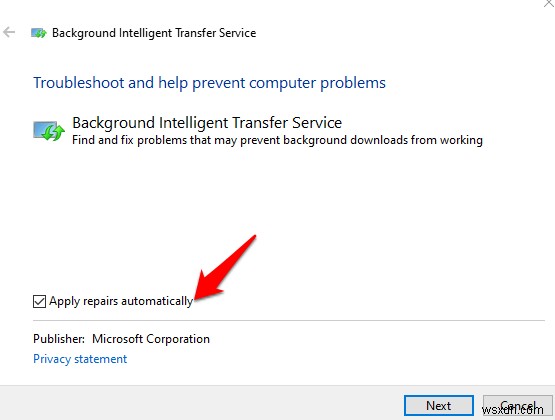This screenshot has height=420, width=555.
Task: Cancel the troubleshooter
Action: (517, 405)
